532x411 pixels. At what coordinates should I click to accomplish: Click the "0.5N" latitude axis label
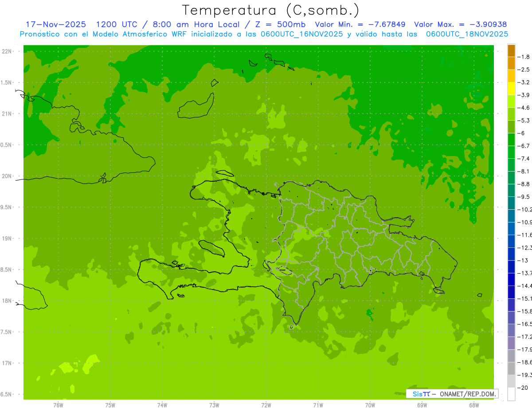pos(6,145)
